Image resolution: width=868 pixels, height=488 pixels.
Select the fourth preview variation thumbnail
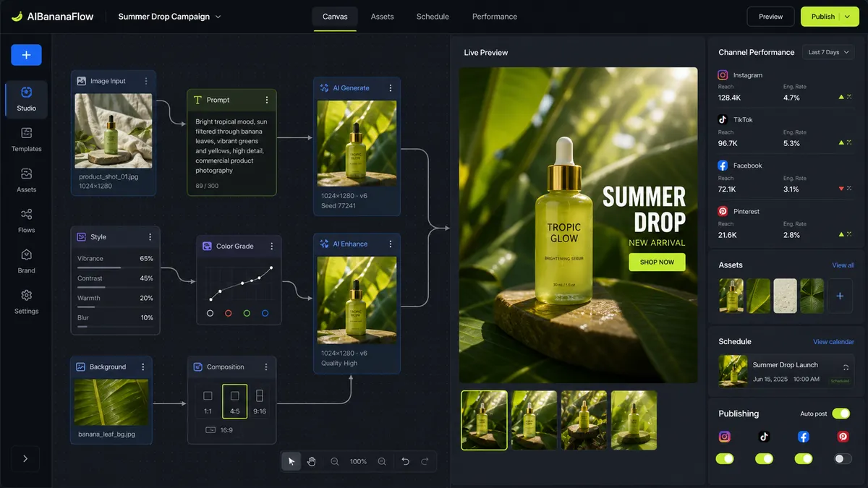click(x=634, y=420)
